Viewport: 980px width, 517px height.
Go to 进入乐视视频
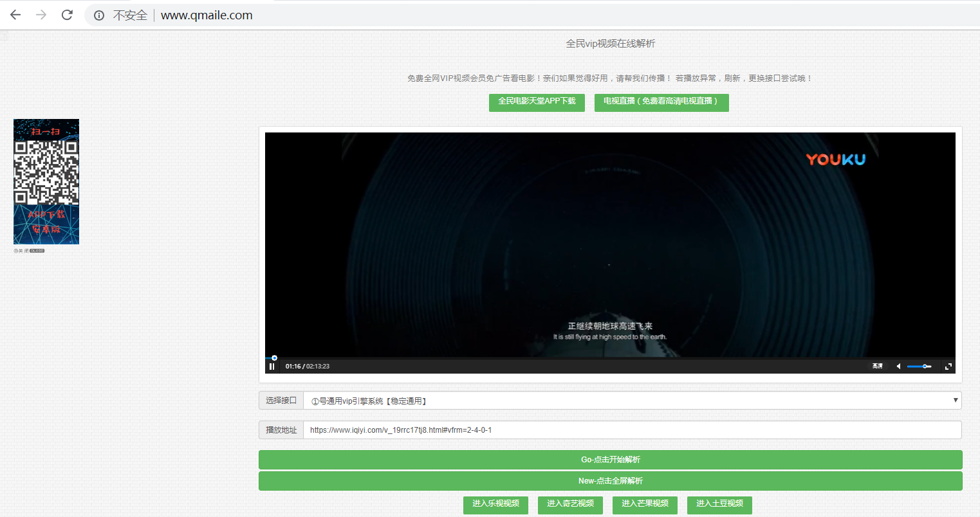(495, 505)
